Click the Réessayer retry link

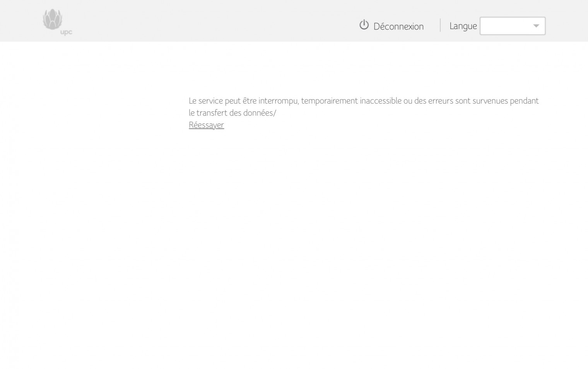pyautogui.click(x=206, y=125)
